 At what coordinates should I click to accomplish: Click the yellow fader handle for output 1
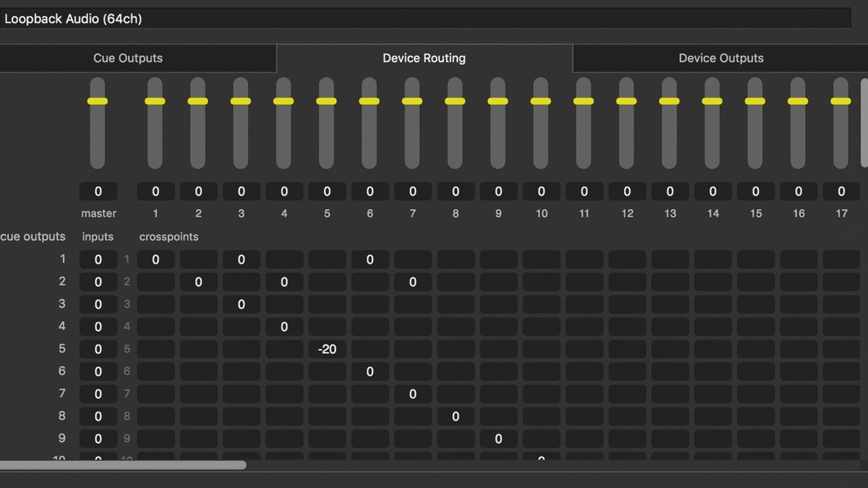tap(155, 101)
